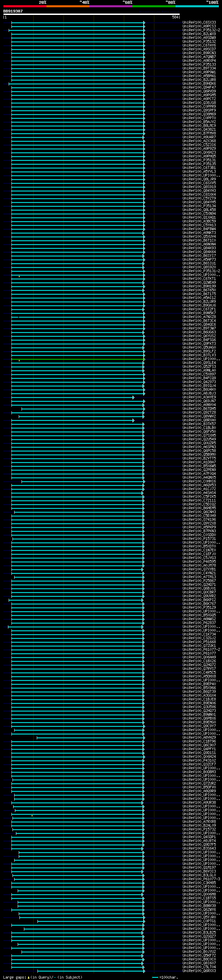Select the green alignment bar hit
This screenshot has height=980, width=222.
tap(77, 359)
